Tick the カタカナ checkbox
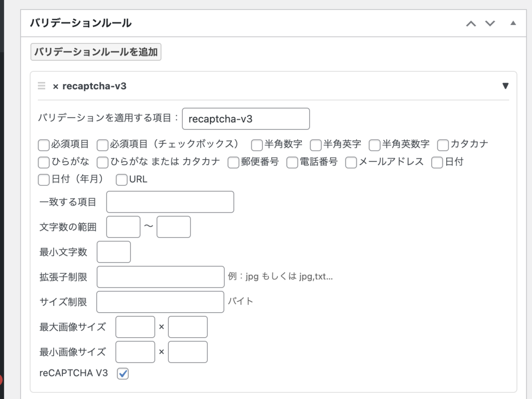Viewport: 532px width, 399px height. pyautogui.click(x=443, y=145)
